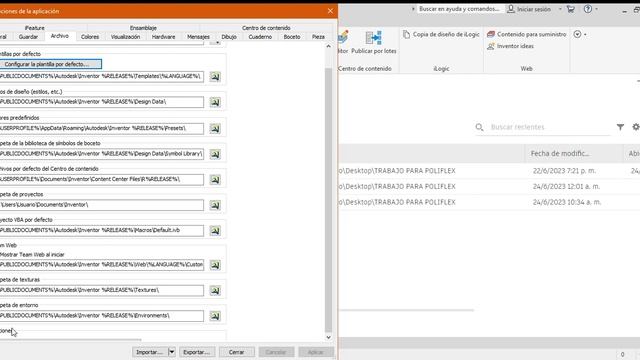This screenshot has width=640, height=360.
Task: Browse for Presets folder path
Action: [x=215, y=129]
